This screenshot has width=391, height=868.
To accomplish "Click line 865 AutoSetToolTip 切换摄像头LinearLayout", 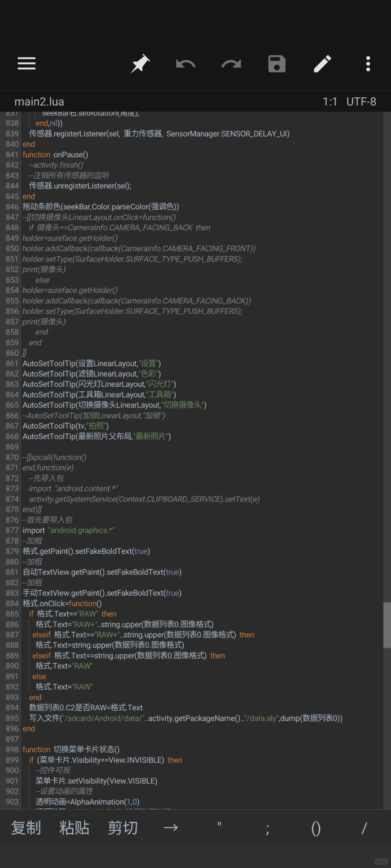I will pos(114,405).
